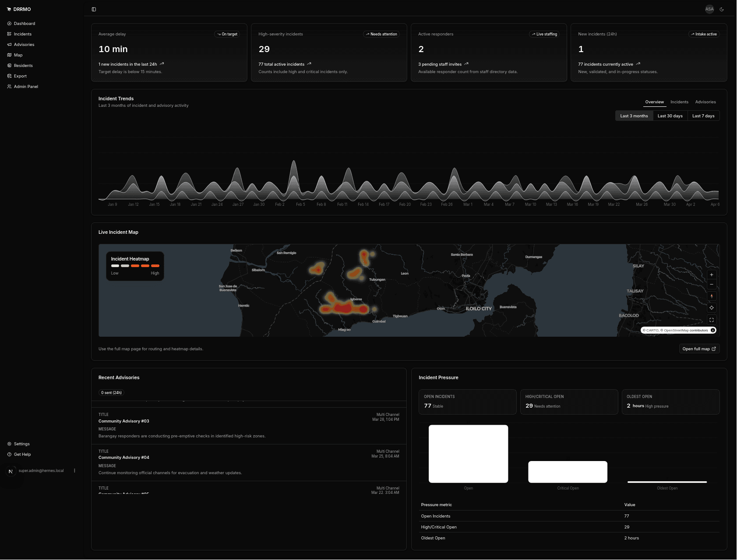This screenshot has height=560, width=737.
Task: Open the ASA avatar account menu
Action: tap(709, 9)
